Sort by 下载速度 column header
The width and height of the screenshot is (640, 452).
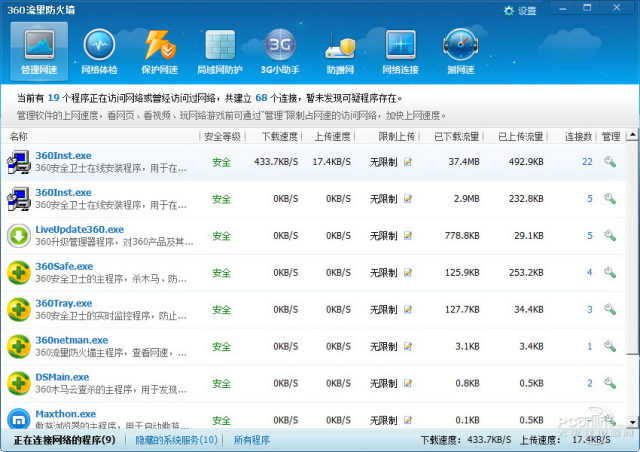click(280, 136)
